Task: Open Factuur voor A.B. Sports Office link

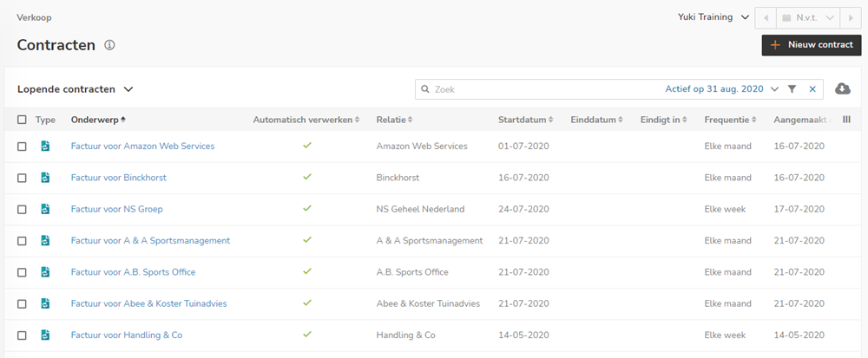Action: click(x=133, y=272)
